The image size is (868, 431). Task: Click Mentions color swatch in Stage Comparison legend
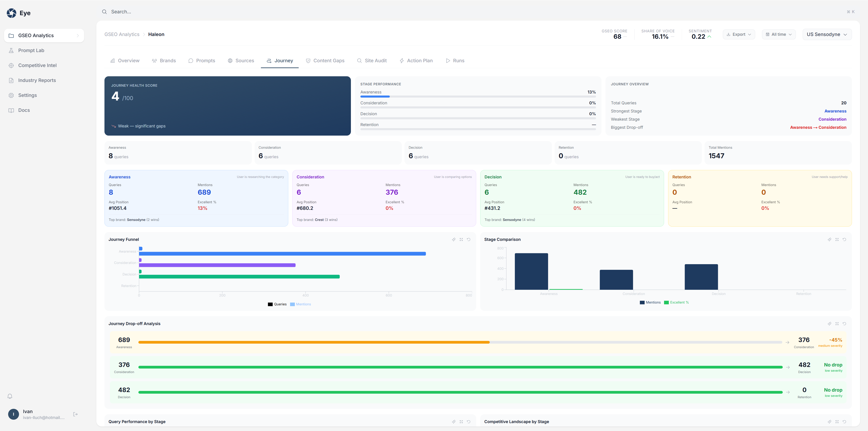tap(642, 302)
